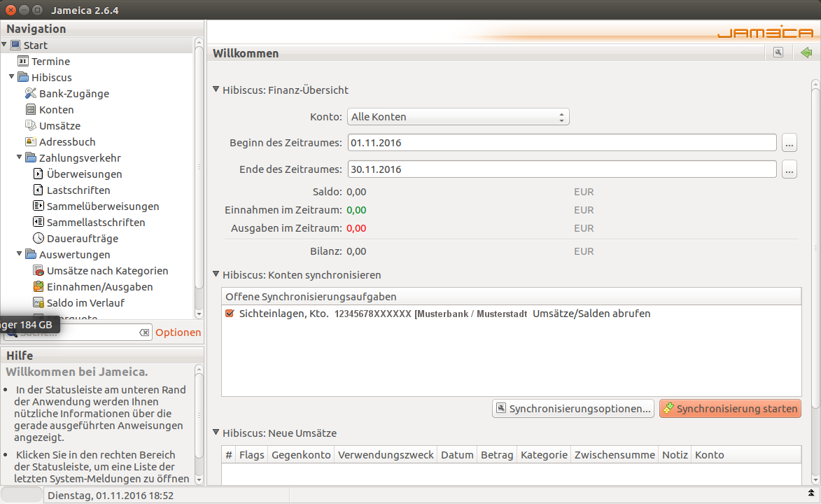
Task: Click the Beginn des Zeitraumes date field
Action: pos(562,143)
